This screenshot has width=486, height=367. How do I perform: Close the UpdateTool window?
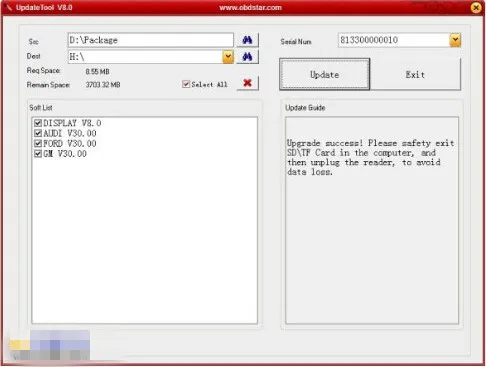[476, 7]
